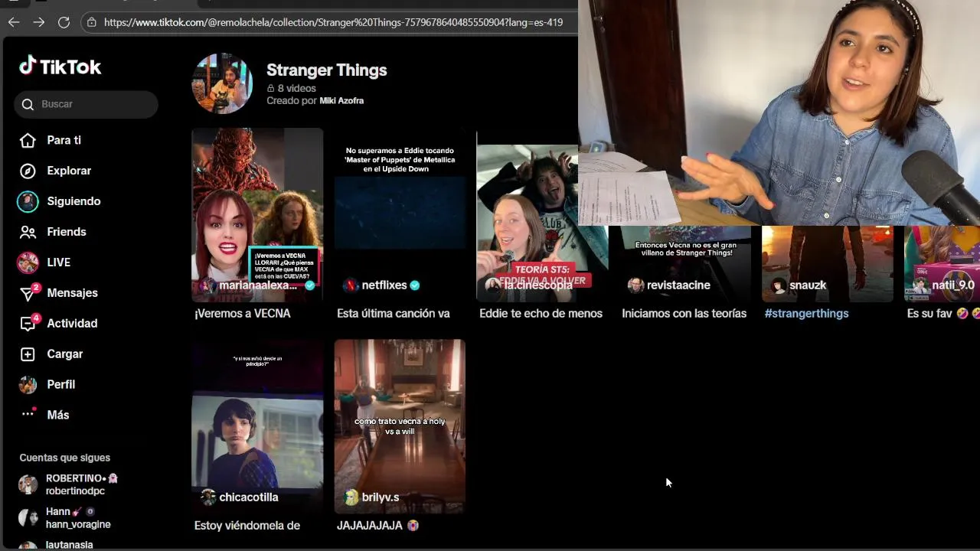Image resolution: width=980 pixels, height=551 pixels.
Task: Go back with browser back arrow
Action: point(14,22)
